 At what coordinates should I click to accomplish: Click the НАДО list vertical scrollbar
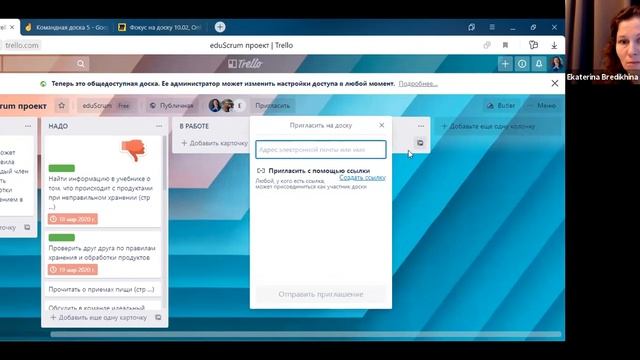tap(164, 163)
